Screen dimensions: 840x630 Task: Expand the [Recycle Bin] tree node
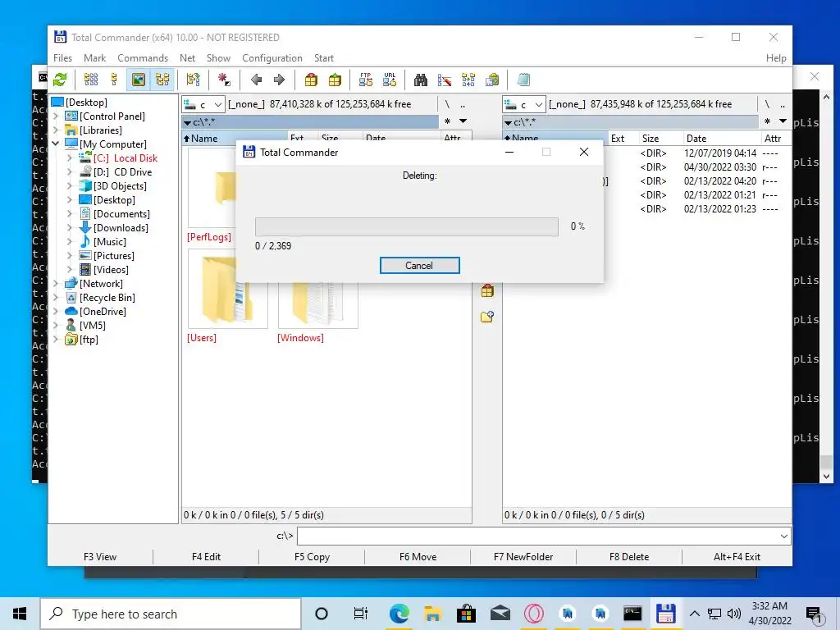pos(56,297)
